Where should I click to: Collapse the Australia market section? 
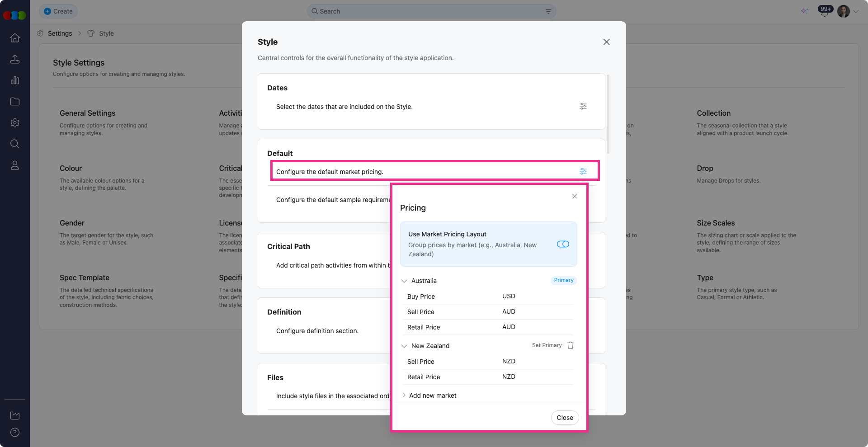pyautogui.click(x=404, y=281)
